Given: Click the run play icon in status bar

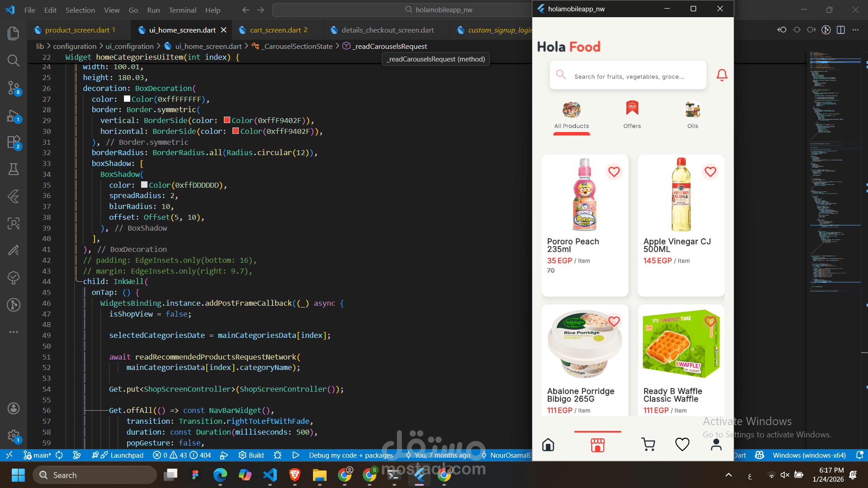Looking at the screenshot, I should (296, 455).
